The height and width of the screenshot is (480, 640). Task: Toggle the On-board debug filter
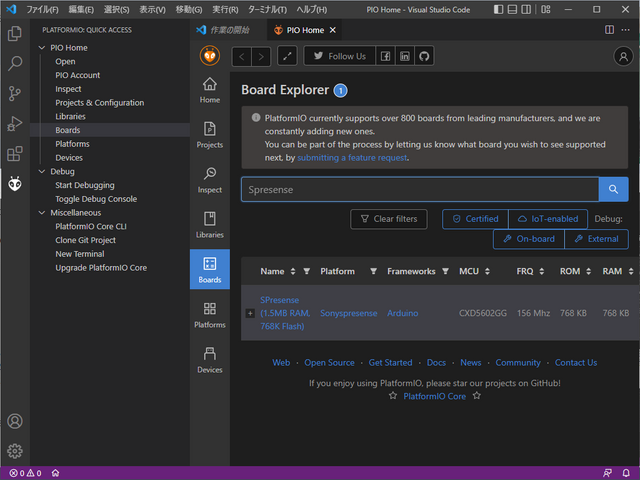[528, 239]
